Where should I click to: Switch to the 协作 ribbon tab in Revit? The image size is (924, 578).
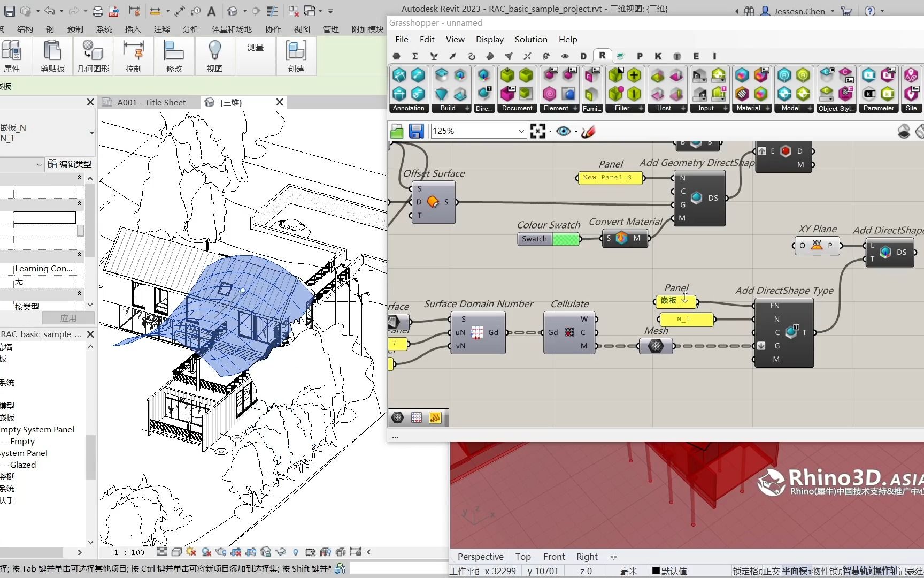click(x=273, y=29)
